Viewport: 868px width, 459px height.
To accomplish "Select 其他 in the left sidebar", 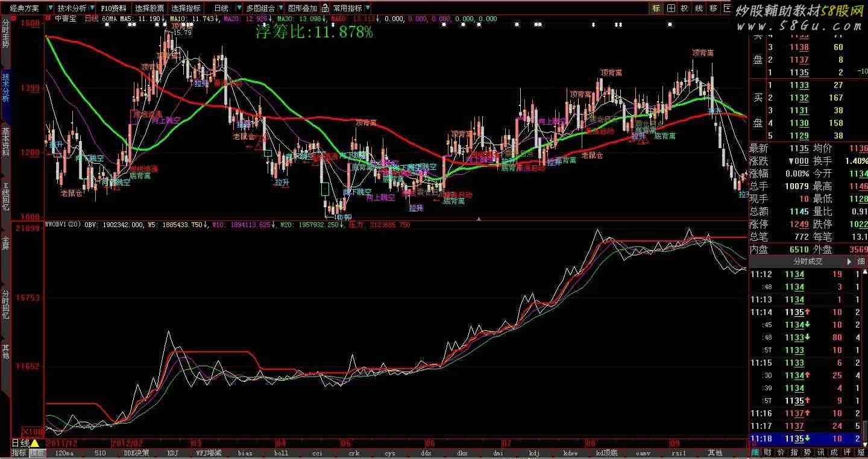I will tap(5, 352).
